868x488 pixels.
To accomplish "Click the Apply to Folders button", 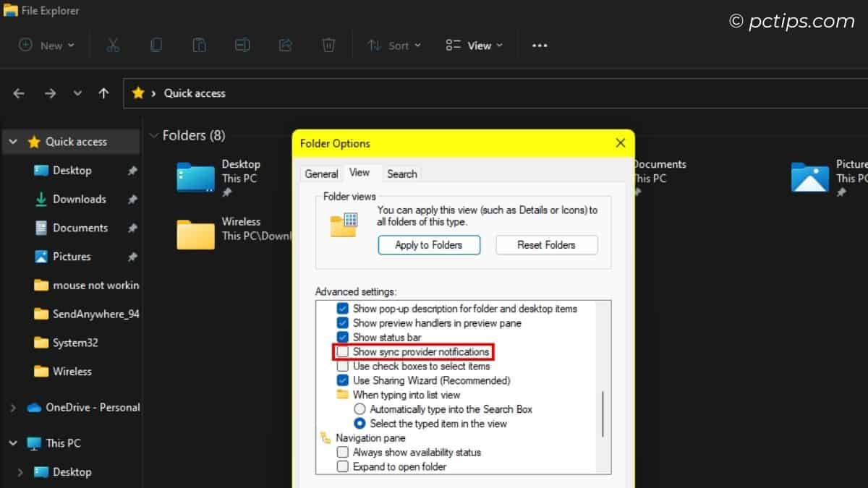I will coord(429,244).
